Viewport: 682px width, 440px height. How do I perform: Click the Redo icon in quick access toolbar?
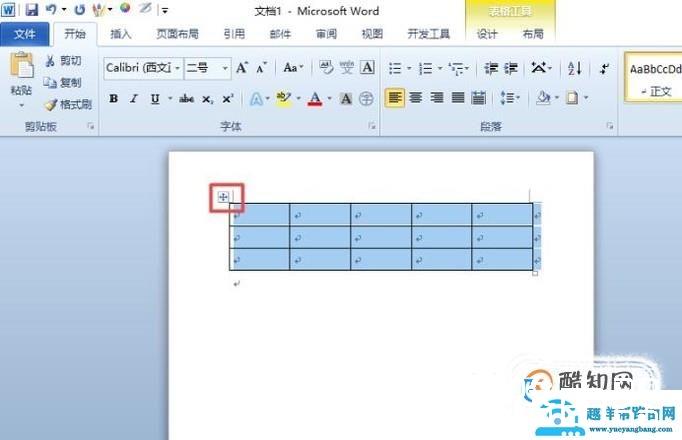pos(79,9)
